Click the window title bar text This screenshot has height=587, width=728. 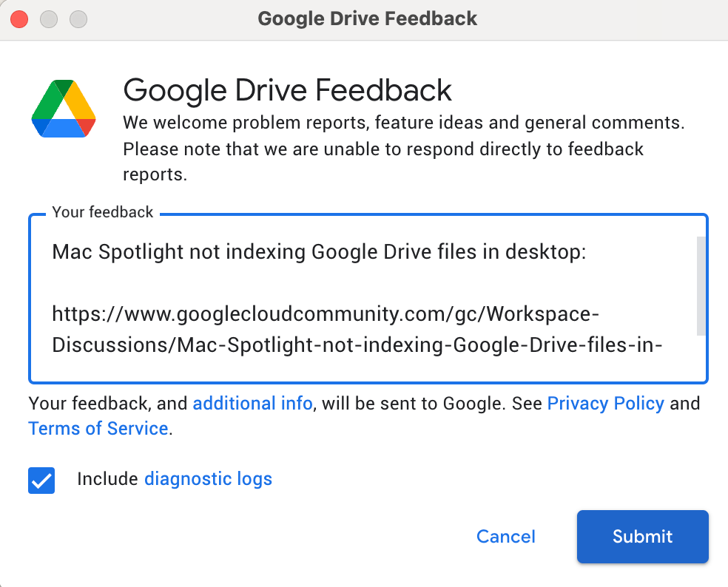pyautogui.click(x=367, y=19)
